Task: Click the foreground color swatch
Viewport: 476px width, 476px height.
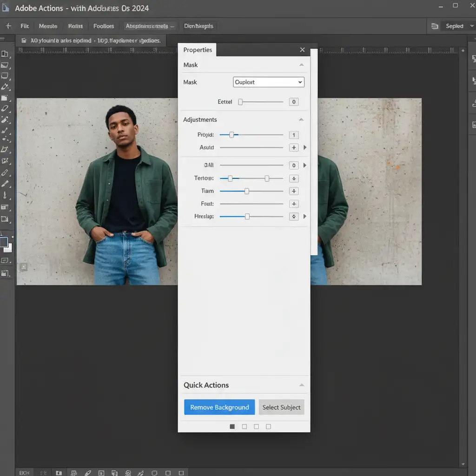Action: (4, 242)
